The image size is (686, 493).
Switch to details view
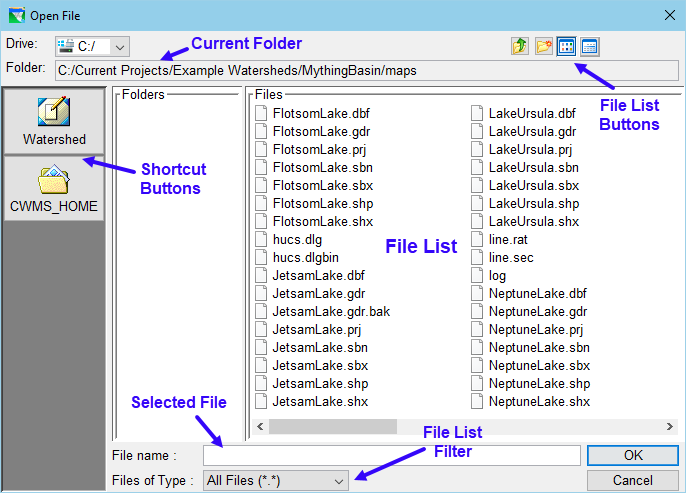pos(590,46)
